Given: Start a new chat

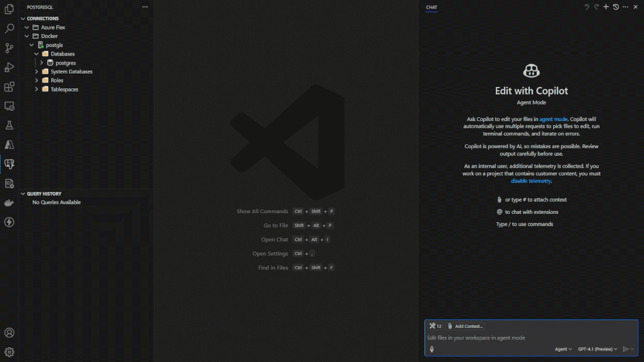Looking at the screenshot, I should click(x=606, y=7).
